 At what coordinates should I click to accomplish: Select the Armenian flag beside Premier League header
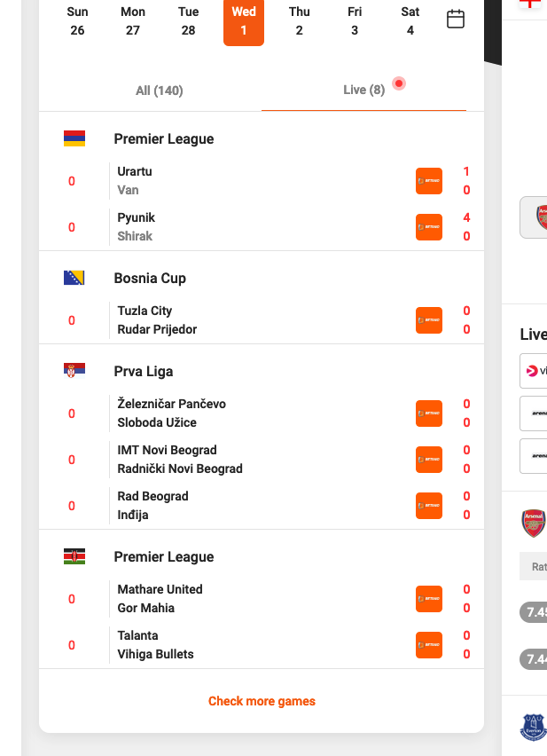click(x=74, y=138)
